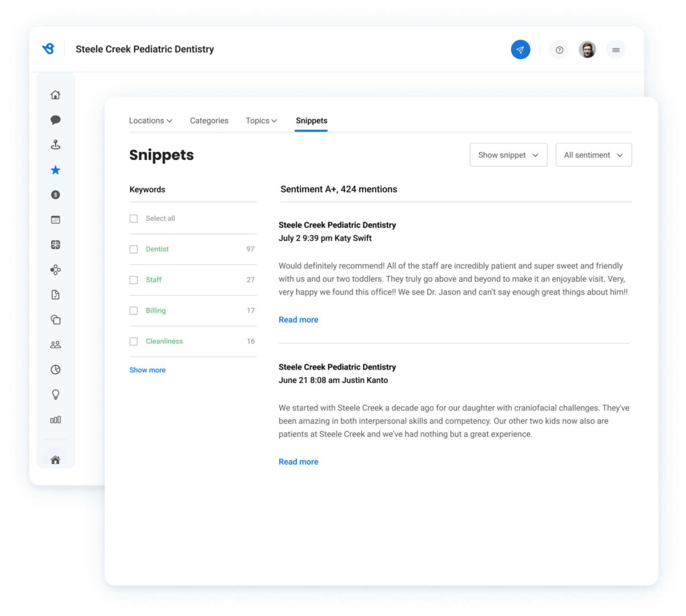Open the help question mark icon
Viewport: 686px width, 616px height.
click(559, 50)
